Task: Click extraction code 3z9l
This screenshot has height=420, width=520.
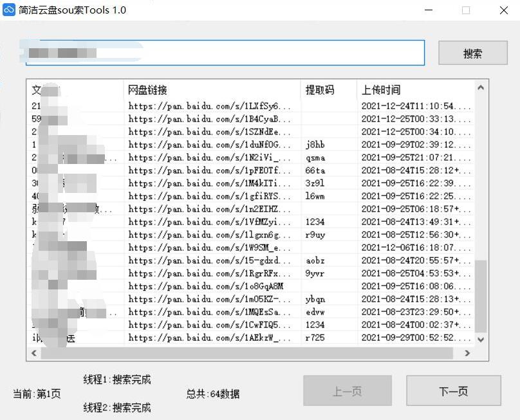Action: click(315, 183)
